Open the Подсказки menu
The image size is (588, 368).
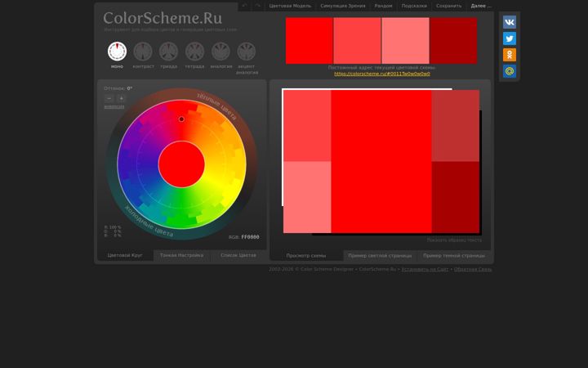pyautogui.click(x=414, y=6)
